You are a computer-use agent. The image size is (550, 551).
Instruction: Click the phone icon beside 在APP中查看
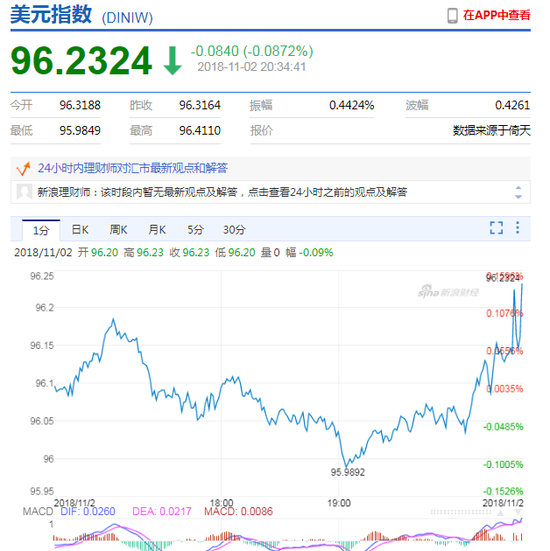453,15
